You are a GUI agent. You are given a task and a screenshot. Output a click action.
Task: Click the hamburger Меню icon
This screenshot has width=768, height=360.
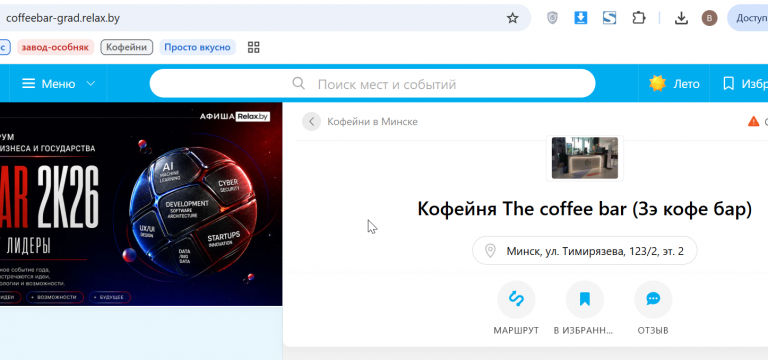[x=29, y=84]
